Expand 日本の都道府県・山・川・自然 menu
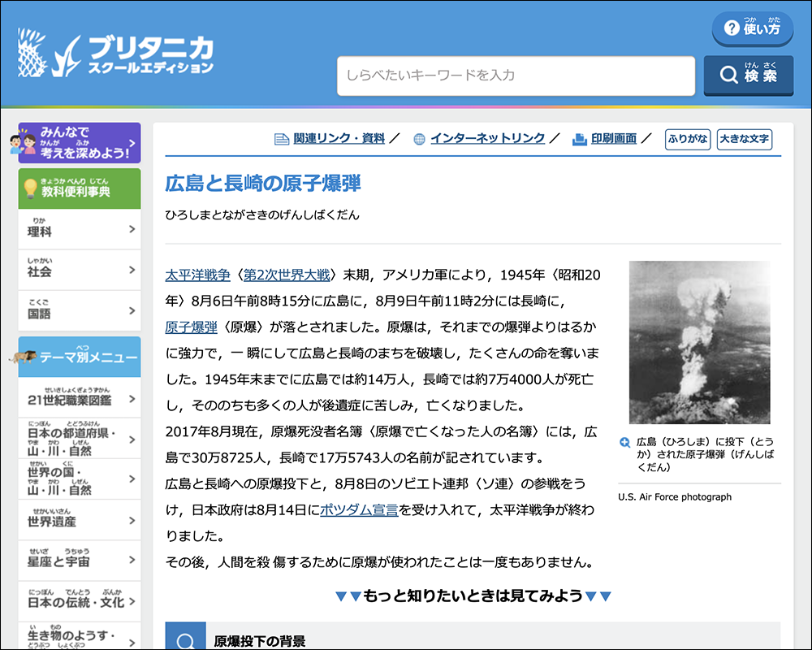812x650 pixels. click(80, 439)
